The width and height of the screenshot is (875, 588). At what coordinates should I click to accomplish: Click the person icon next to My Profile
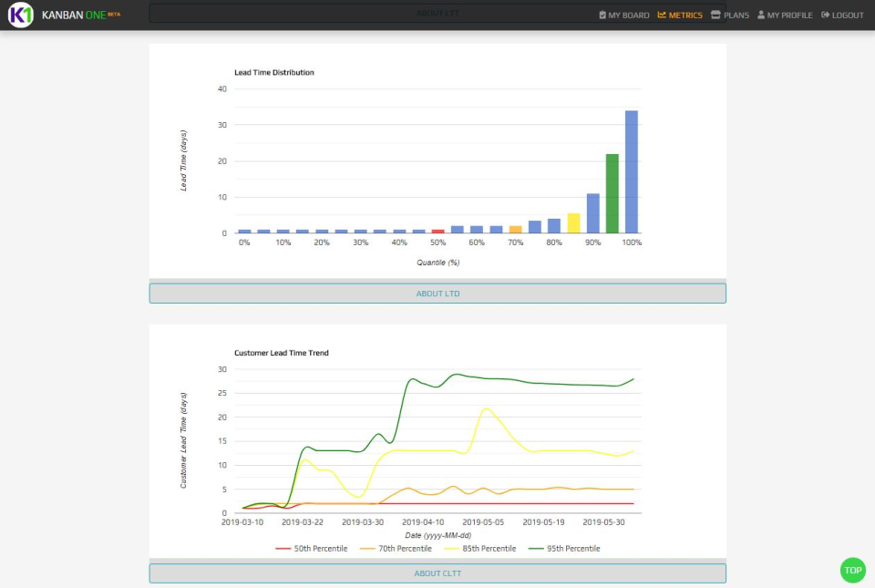pyautogui.click(x=762, y=15)
